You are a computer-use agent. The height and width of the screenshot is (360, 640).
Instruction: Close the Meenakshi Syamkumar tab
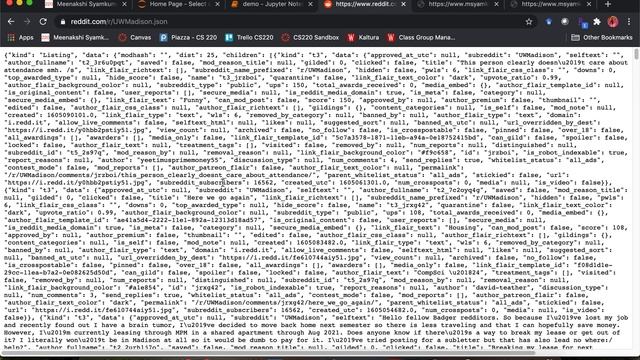pyautogui.click(x=124, y=4)
